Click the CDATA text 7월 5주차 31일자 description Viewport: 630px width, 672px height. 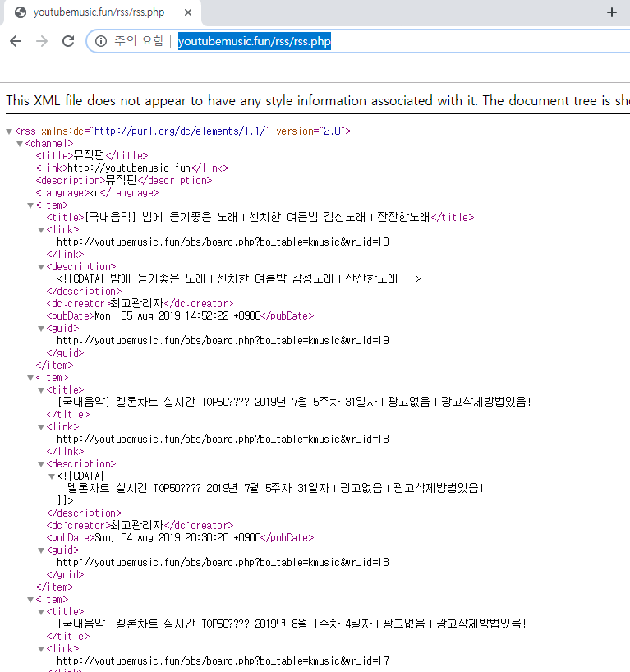pyautogui.click(x=275, y=489)
